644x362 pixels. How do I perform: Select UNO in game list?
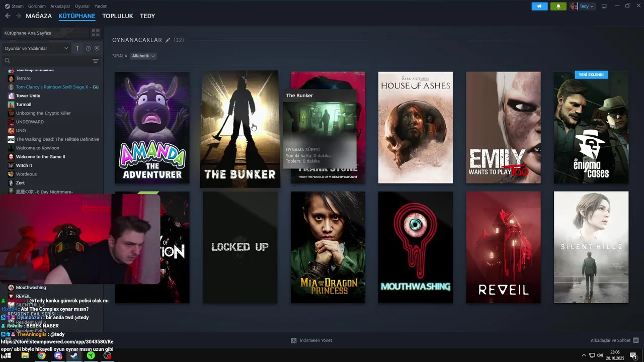point(21,131)
